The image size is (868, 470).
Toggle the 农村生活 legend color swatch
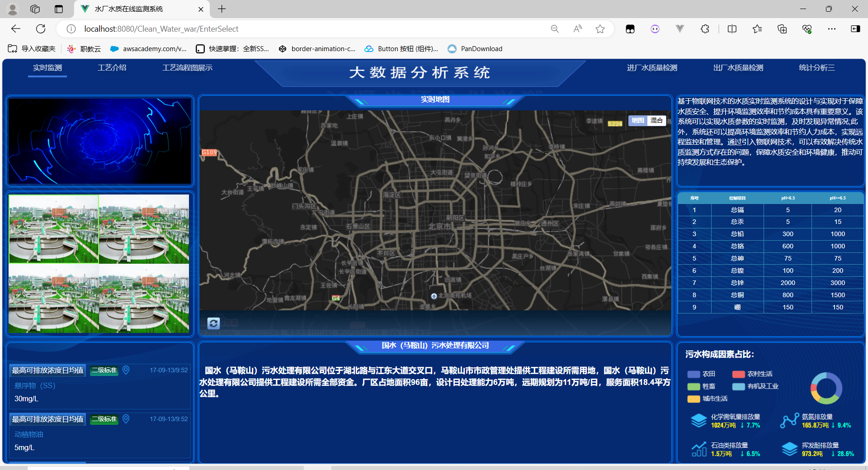coord(738,374)
